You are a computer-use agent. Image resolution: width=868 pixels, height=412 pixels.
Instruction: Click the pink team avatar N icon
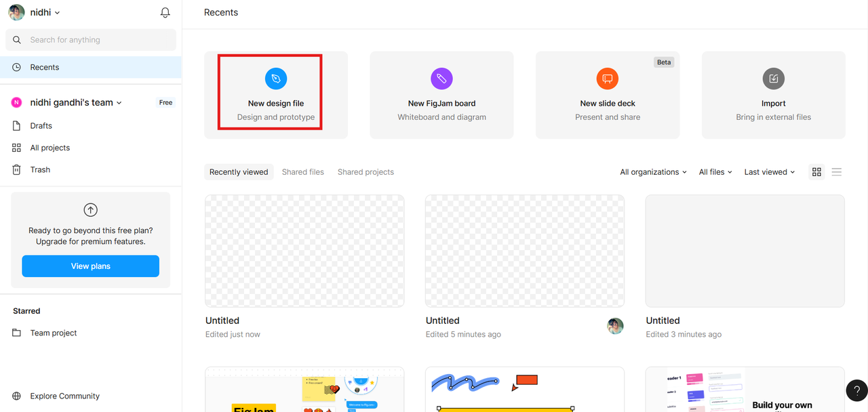[17, 102]
